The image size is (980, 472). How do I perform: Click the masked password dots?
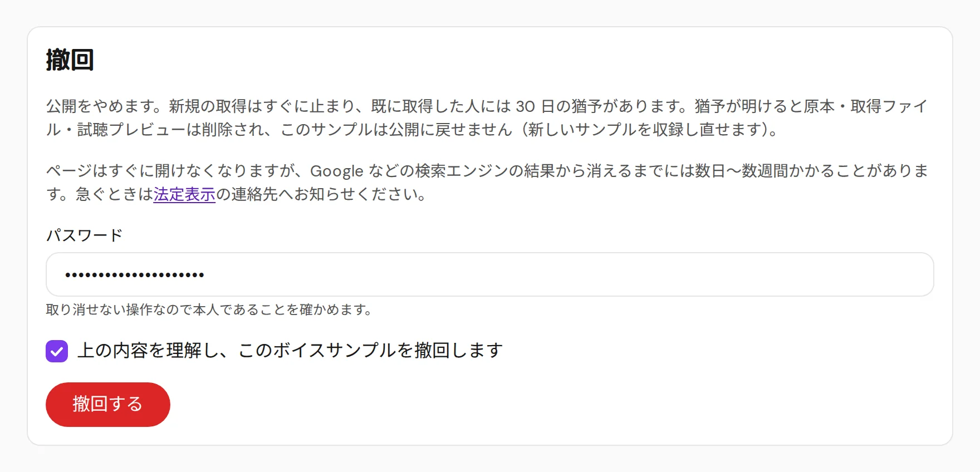(135, 275)
